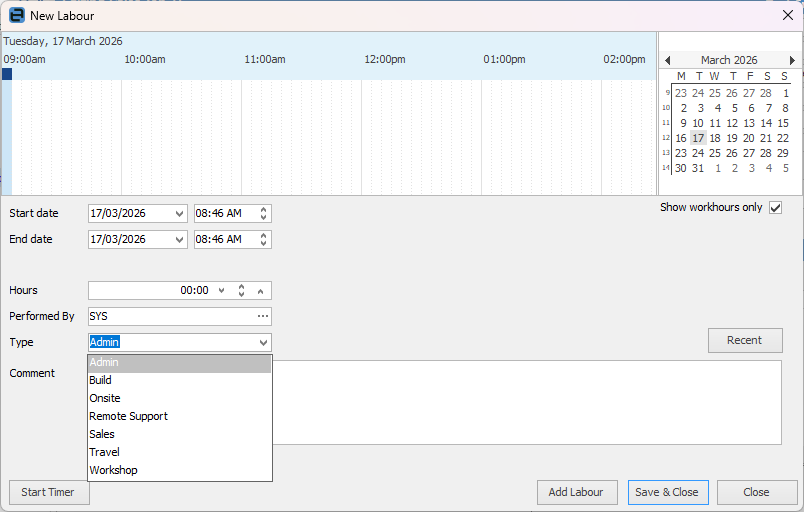Tick Show workhours only checkbox

[x=775, y=208]
